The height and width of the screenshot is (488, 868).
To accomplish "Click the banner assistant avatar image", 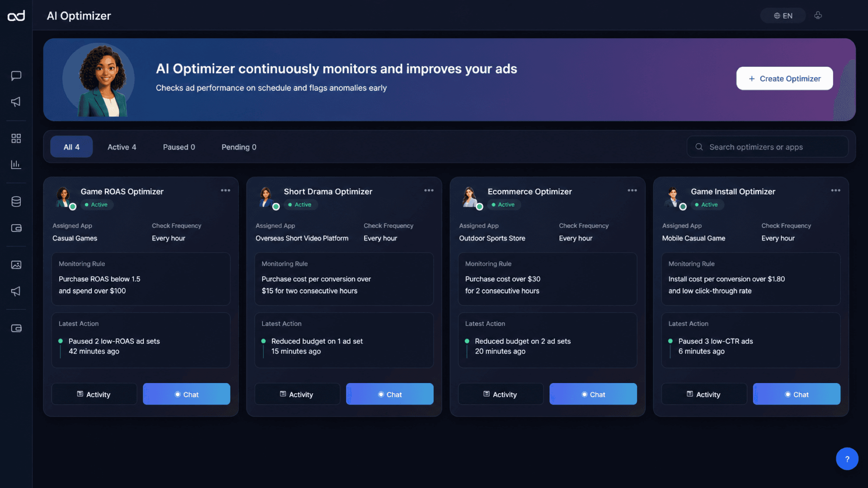I will (x=98, y=80).
